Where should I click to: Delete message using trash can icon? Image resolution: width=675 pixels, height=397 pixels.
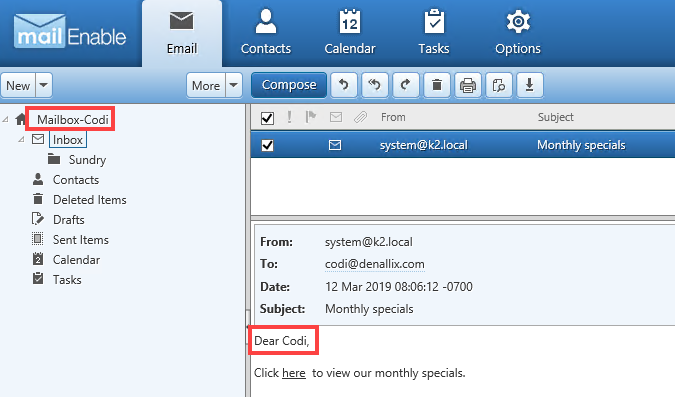click(437, 85)
